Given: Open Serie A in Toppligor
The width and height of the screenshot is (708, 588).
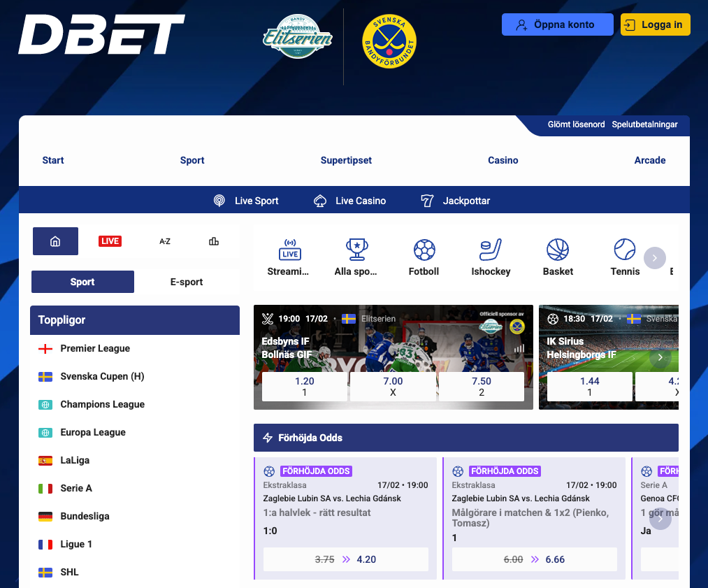Looking at the screenshot, I should pos(135,489).
